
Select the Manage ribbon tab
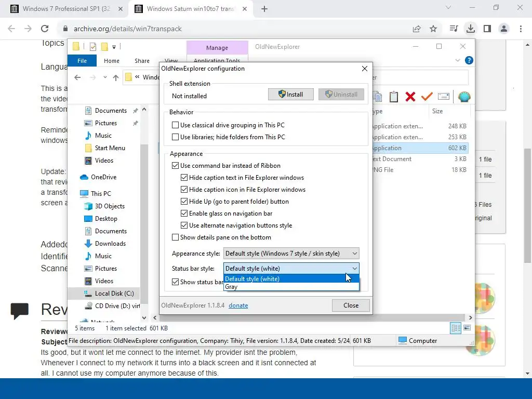pos(217,48)
